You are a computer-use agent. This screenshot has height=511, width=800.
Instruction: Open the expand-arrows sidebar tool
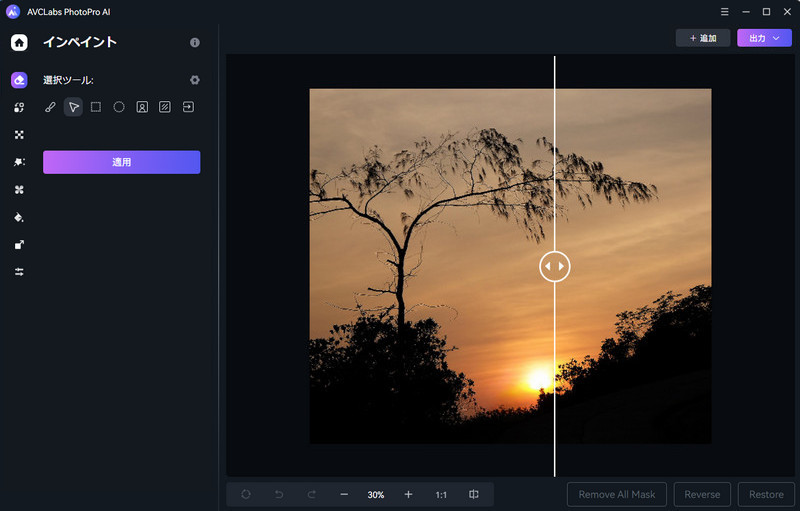click(x=19, y=135)
